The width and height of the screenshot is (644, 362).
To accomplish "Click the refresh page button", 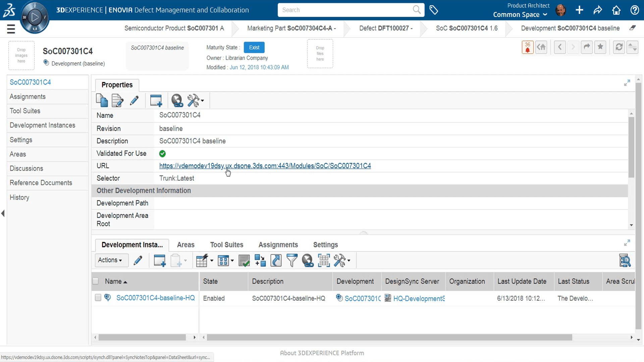I will coord(619,47).
